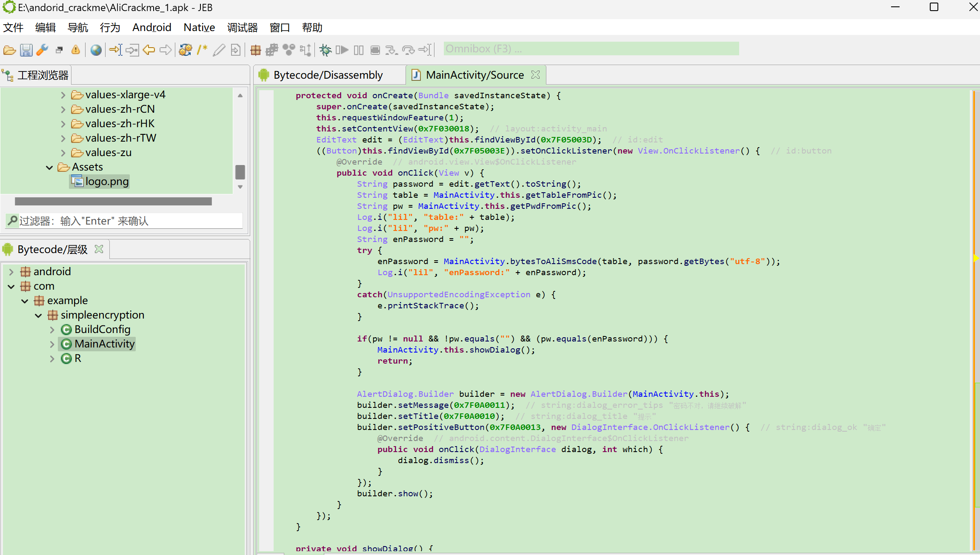Screen dimensions: 980x555
Task: Open the 导航 menu
Action: click(x=78, y=28)
